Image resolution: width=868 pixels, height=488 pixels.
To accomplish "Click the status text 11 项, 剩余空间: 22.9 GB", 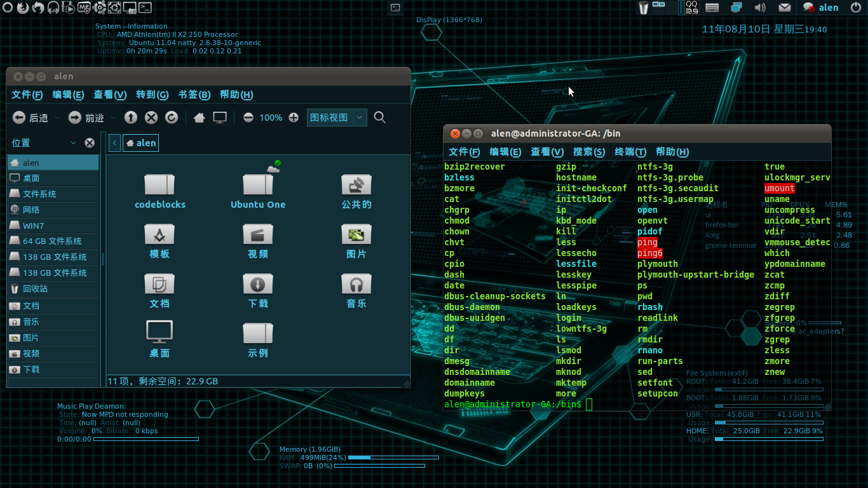I will tap(163, 381).
